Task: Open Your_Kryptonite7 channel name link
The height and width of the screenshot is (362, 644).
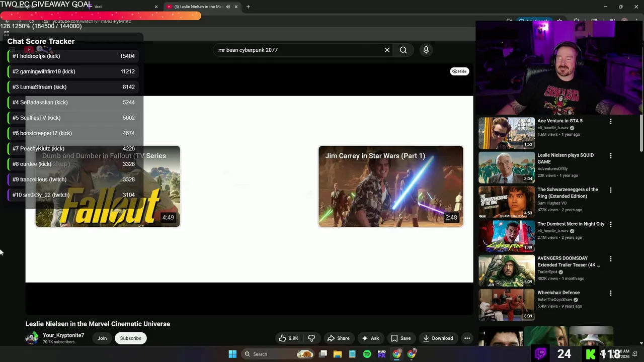Action: [63, 335]
